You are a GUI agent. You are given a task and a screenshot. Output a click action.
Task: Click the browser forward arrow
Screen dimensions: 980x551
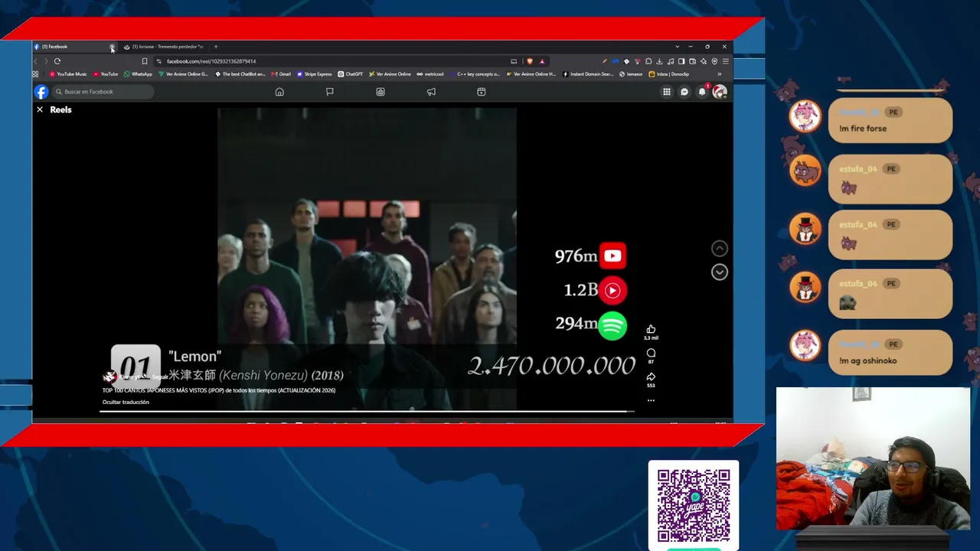click(46, 61)
